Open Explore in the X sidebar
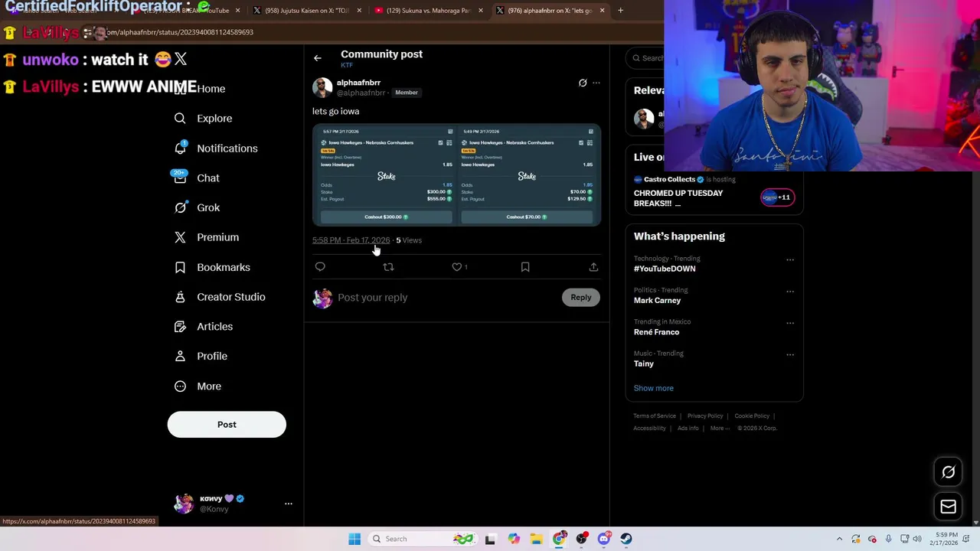 203,119
